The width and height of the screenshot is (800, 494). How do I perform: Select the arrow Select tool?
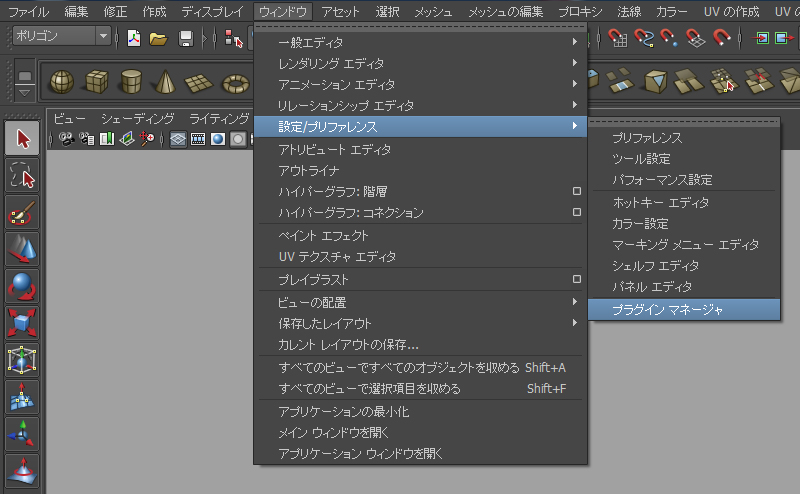(22, 138)
